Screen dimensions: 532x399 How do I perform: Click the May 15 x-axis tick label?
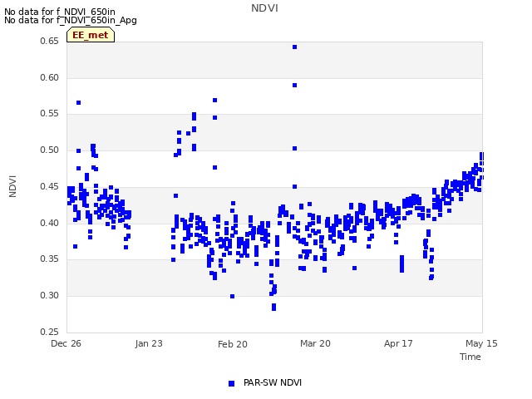(x=481, y=343)
